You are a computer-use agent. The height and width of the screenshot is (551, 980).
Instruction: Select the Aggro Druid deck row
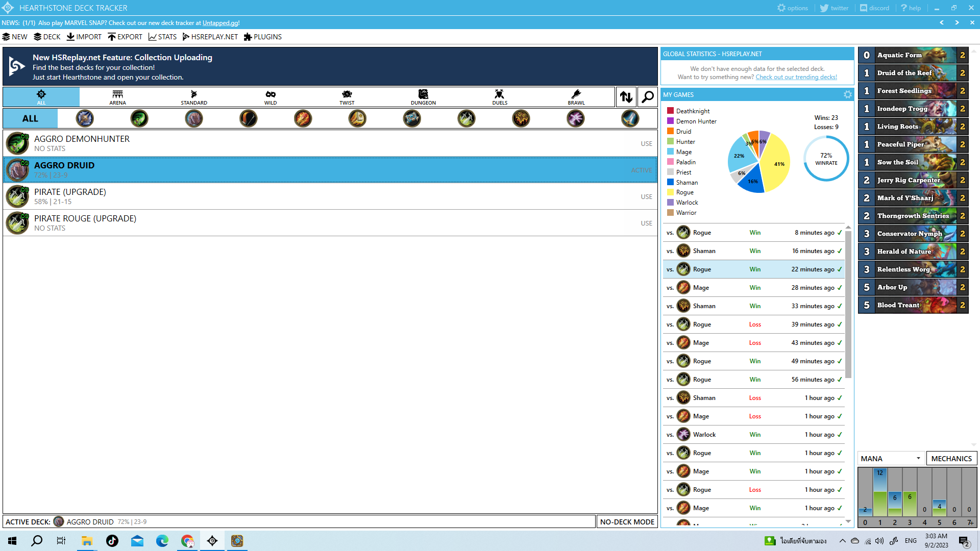[330, 170]
